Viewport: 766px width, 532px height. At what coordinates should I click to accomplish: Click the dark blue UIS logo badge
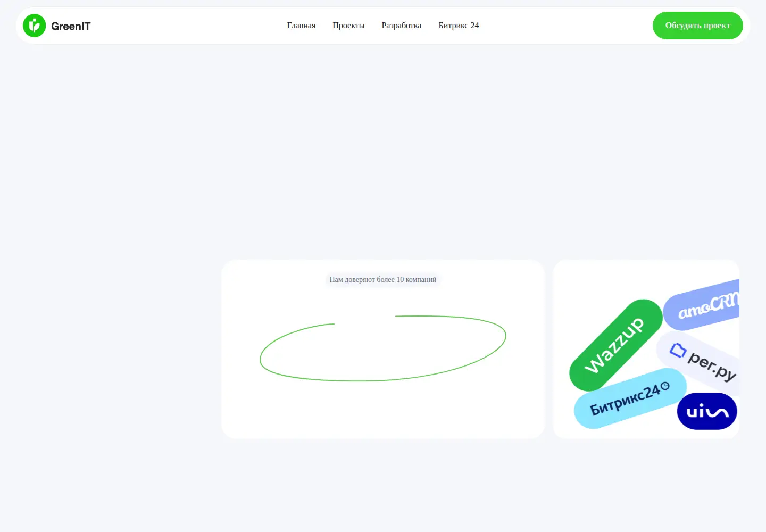707,411
